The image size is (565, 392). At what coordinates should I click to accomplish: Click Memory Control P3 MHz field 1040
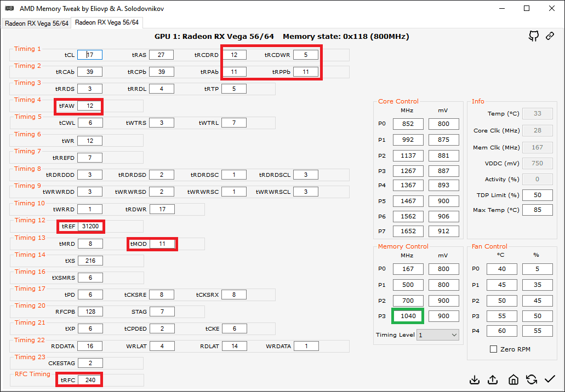point(408,316)
